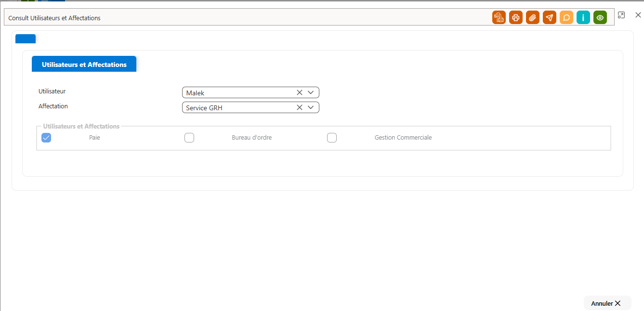Select the Utilisateurs et Affectations tab
This screenshot has width=644, height=311.
tap(84, 64)
